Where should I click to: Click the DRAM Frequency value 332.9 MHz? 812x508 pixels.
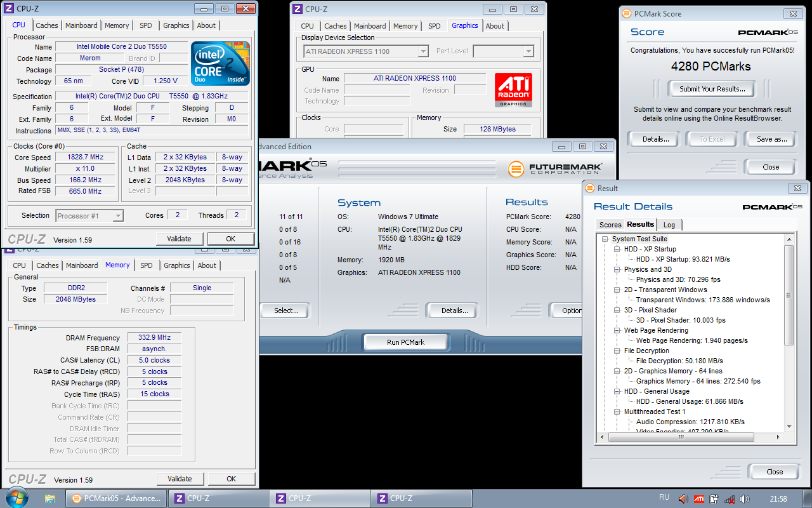pyautogui.click(x=154, y=338)
